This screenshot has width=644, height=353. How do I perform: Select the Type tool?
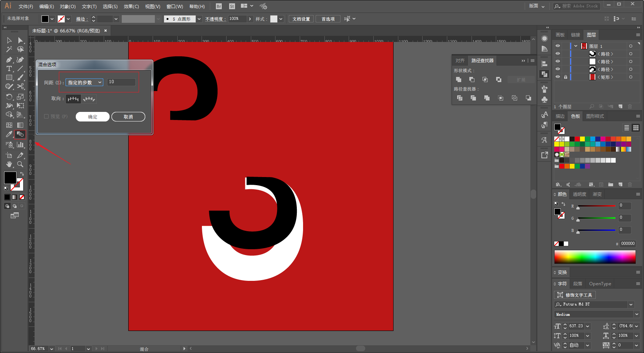[x=9, y=69]
